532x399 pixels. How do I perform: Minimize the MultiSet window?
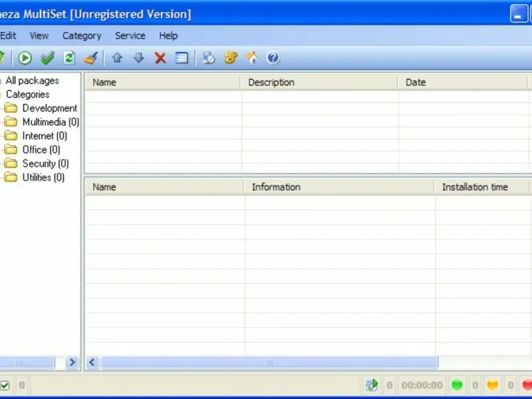(519, 14)
